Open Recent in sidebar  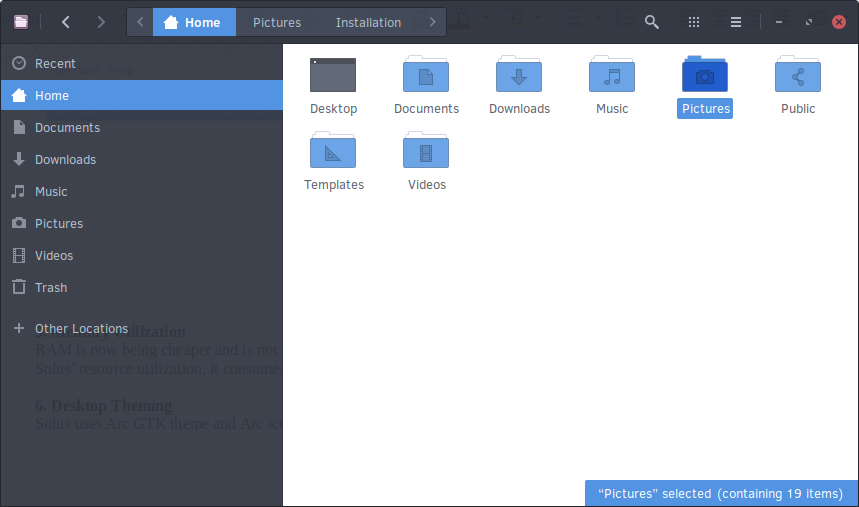tap(141, 64)
